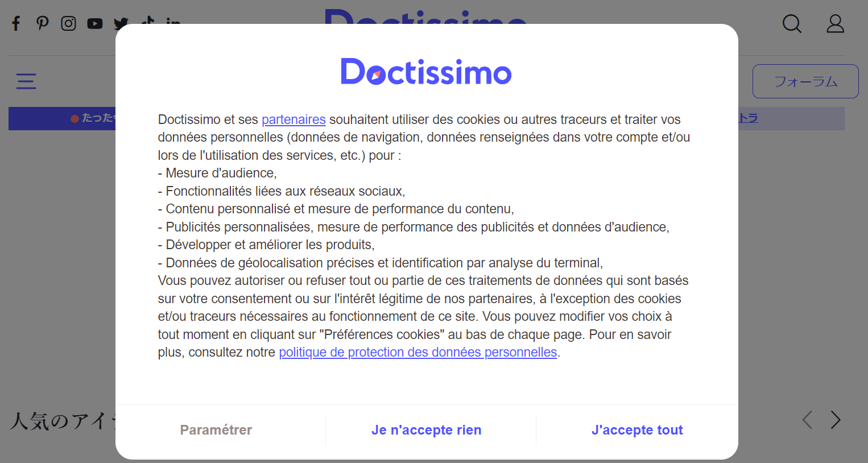Click the user account profile icon
Image resolution: width=868 pixels, height=463 pixels.
click(x=835, y=23)
